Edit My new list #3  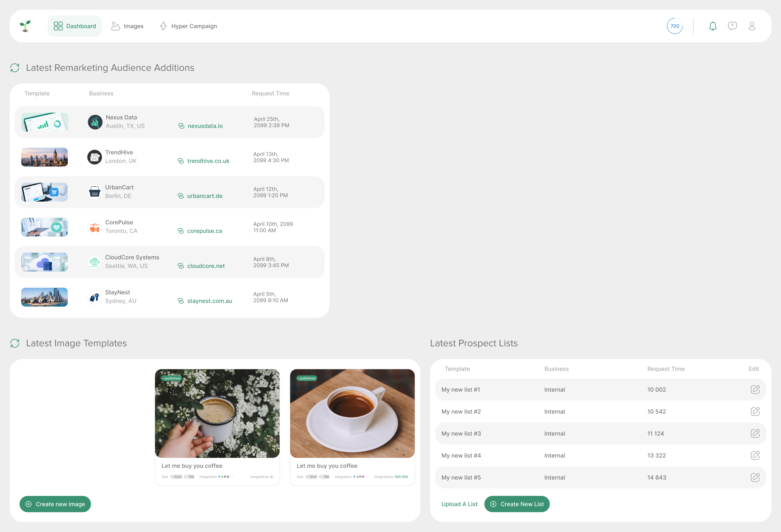click(x=755, y=433)
